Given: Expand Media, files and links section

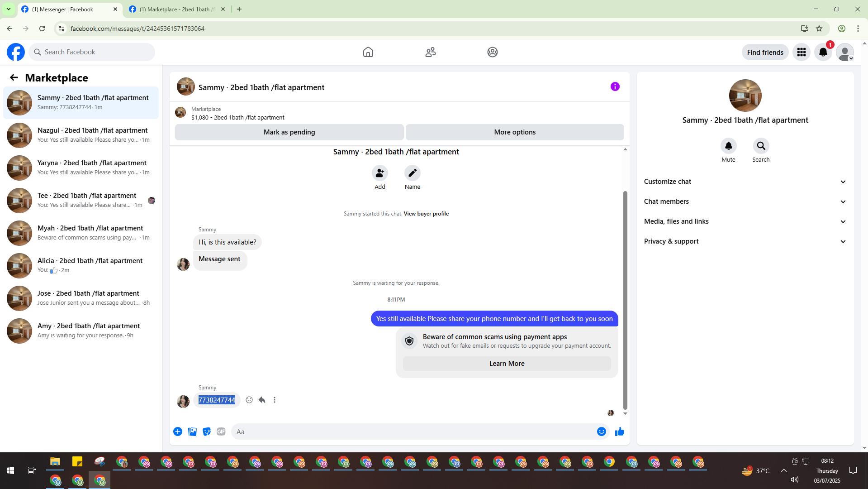Looking at the screenshot, I should (x=745, y=221).
